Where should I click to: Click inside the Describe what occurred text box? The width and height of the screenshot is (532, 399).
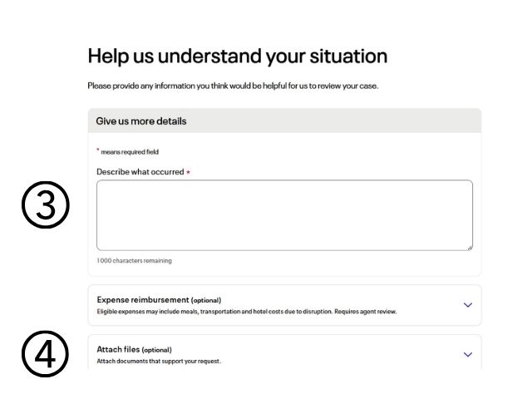pyautogui.click(x=284, y=215)
